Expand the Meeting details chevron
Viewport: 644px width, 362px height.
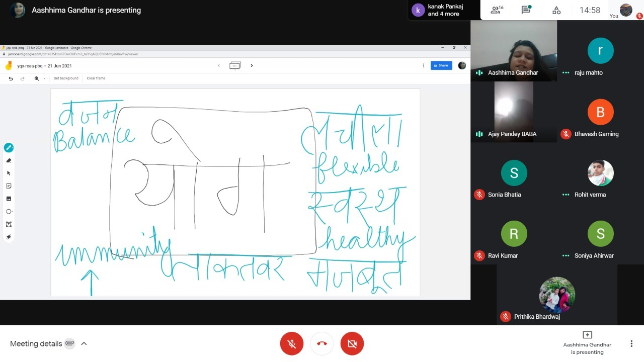tap(84, 344)
